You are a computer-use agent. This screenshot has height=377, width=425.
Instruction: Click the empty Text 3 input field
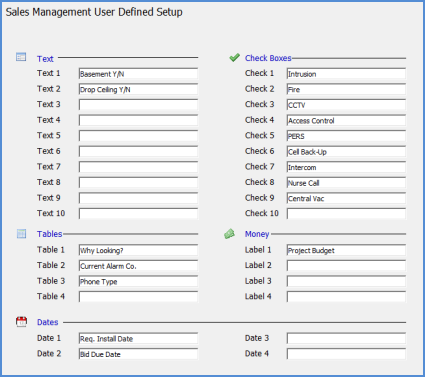tap(138, 105)
